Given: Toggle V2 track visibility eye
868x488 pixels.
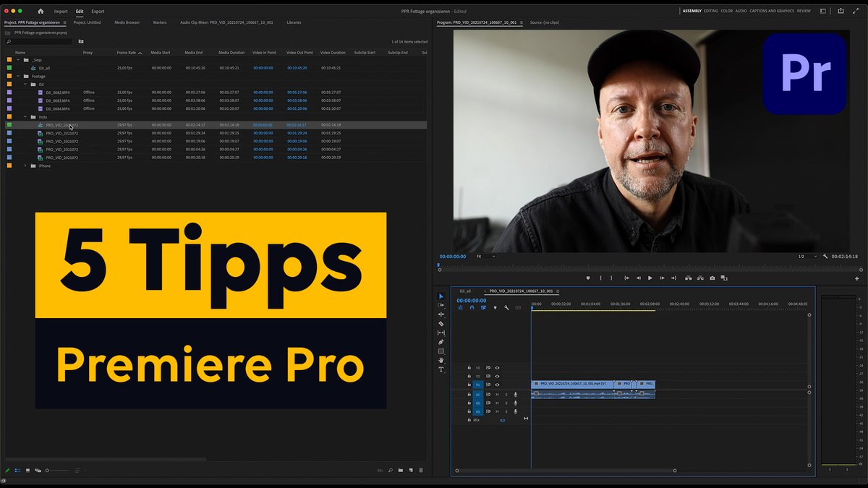Looking at the screenshot, I should [x=497, y=377].
